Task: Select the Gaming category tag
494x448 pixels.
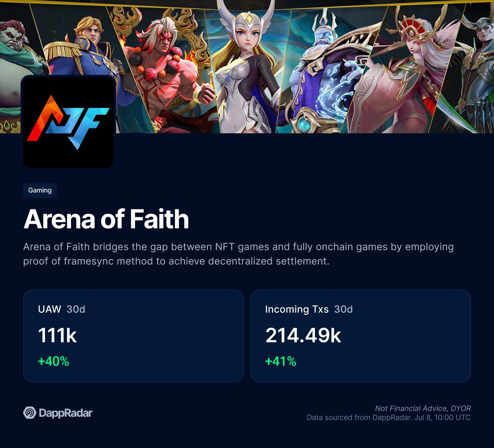Action: click(40, 190)
